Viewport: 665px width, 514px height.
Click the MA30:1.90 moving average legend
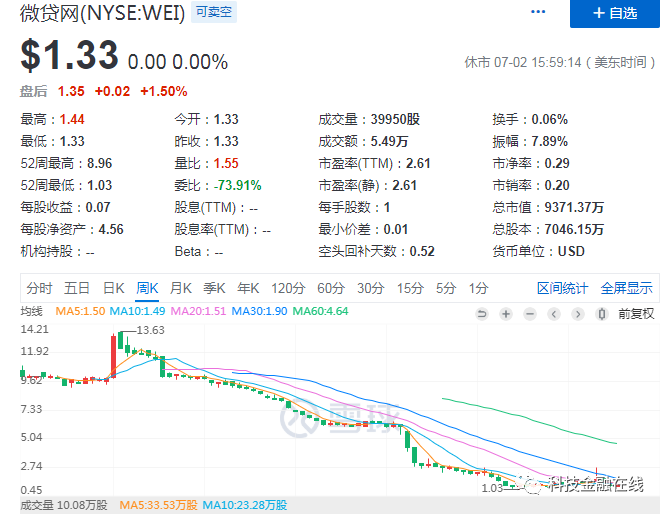click(x=259, y=311)
